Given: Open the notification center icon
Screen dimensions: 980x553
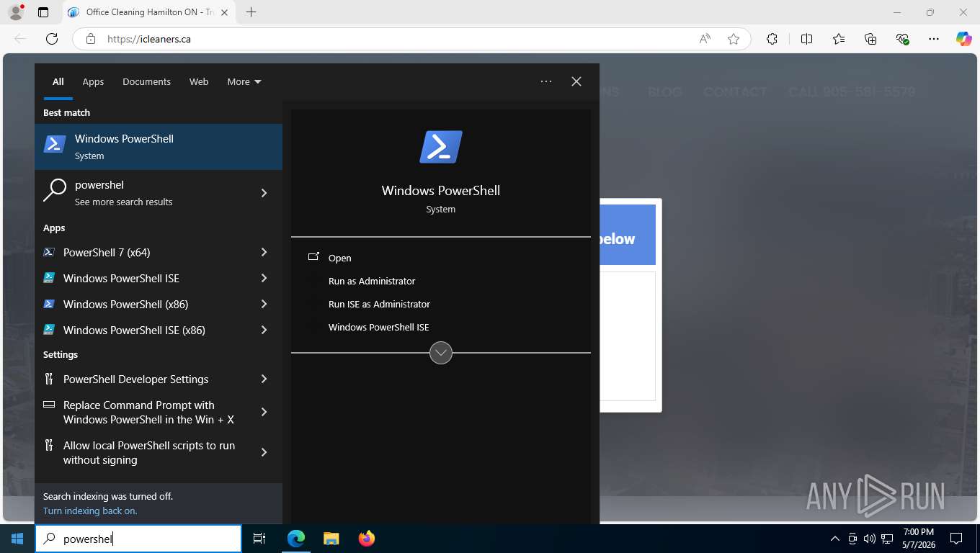Looking at the screenshot, I should click(x=956, y=539).
